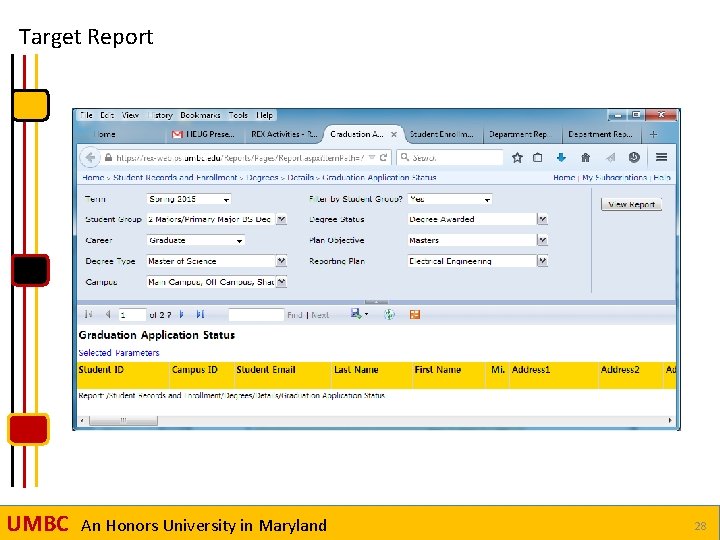Click the View Report button

631,204
